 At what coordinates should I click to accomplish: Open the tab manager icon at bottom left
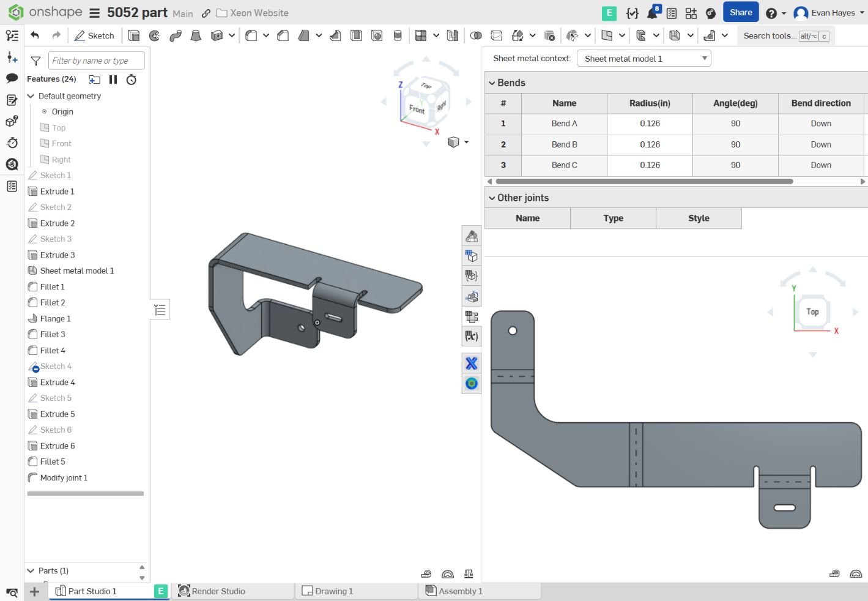point(12,592)
